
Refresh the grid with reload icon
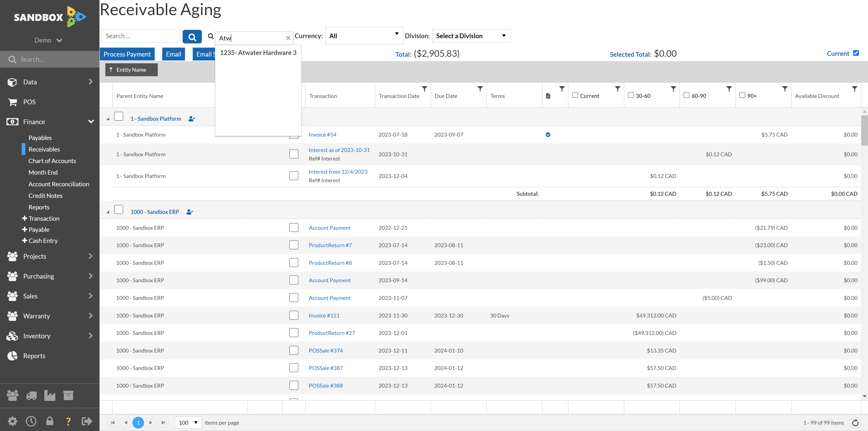pos(855,423)
